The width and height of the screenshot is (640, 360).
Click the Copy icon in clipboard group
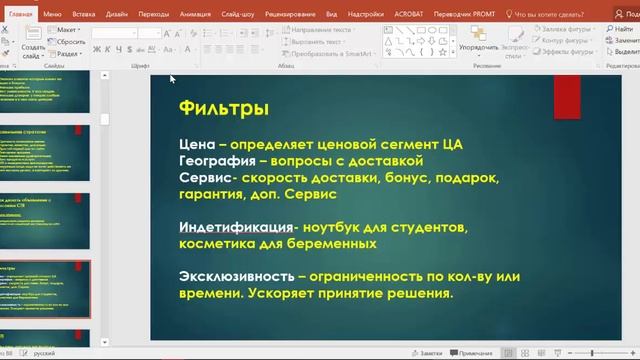coord(5,42)
